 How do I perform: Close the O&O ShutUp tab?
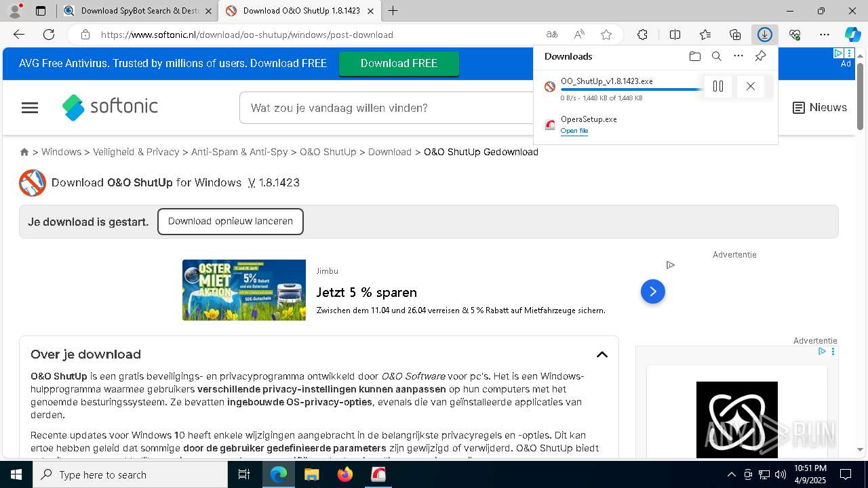point(370,11)
